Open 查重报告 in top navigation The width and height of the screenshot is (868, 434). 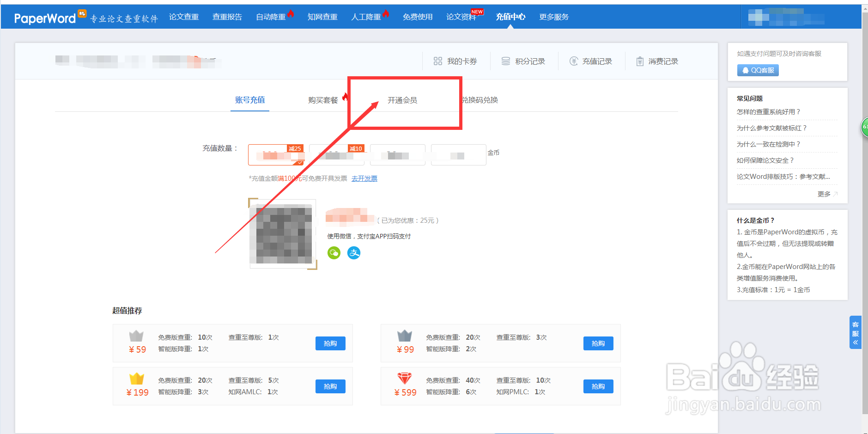click(227, 17)
